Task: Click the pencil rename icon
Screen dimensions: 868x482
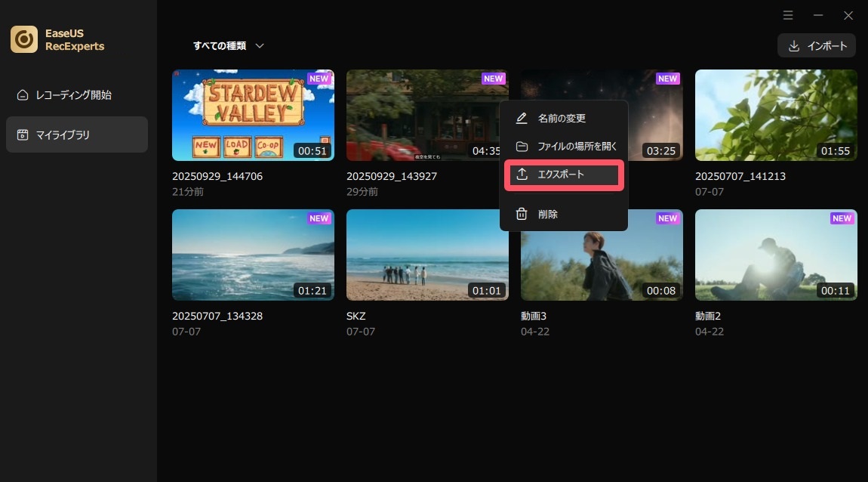Action: [521, 119]
